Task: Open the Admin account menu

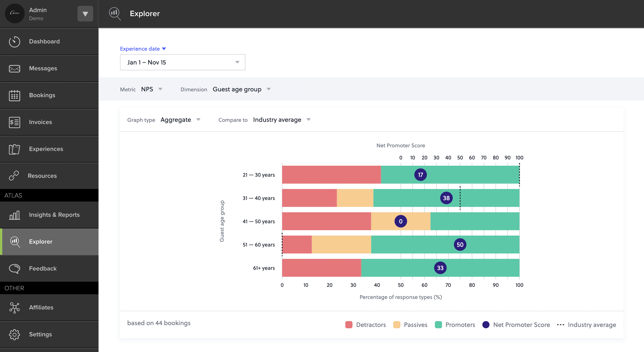Action: (85, 13)
